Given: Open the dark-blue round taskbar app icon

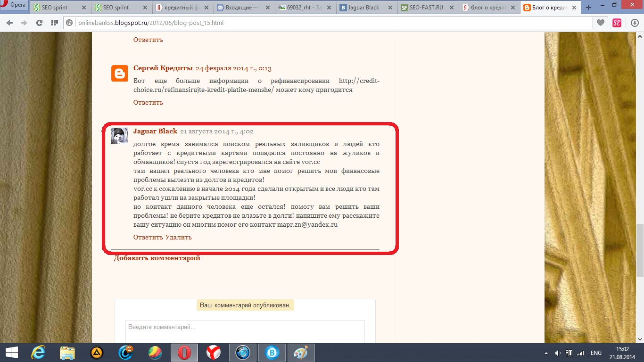Looking at the screenshot, I should pos(243,353).
